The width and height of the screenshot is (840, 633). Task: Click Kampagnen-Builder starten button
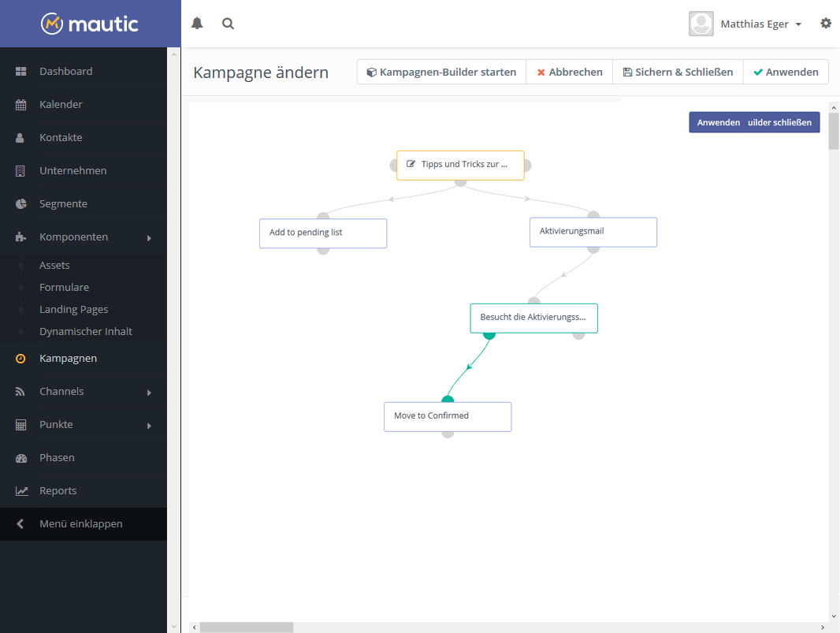pyautogui.click(x=441, y=72)
